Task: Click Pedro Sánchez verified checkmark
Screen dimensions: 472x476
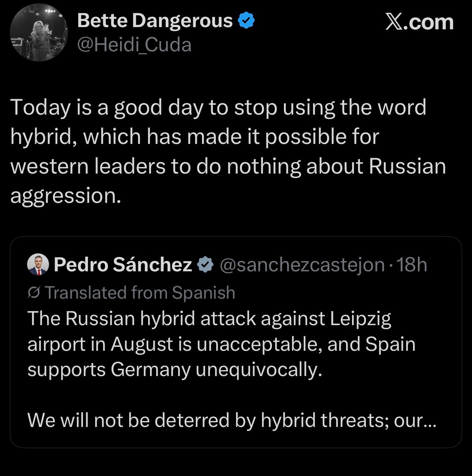Action: (206, 265)
